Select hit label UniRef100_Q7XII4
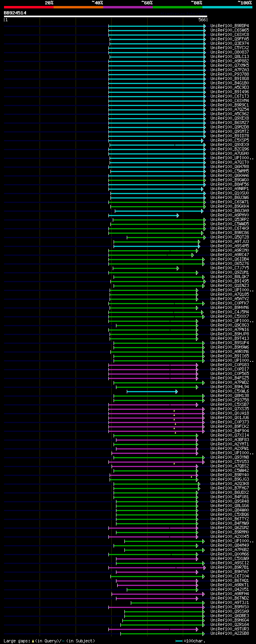The height and width of the screenshot is (644, 256). click(x=230, y=435)
